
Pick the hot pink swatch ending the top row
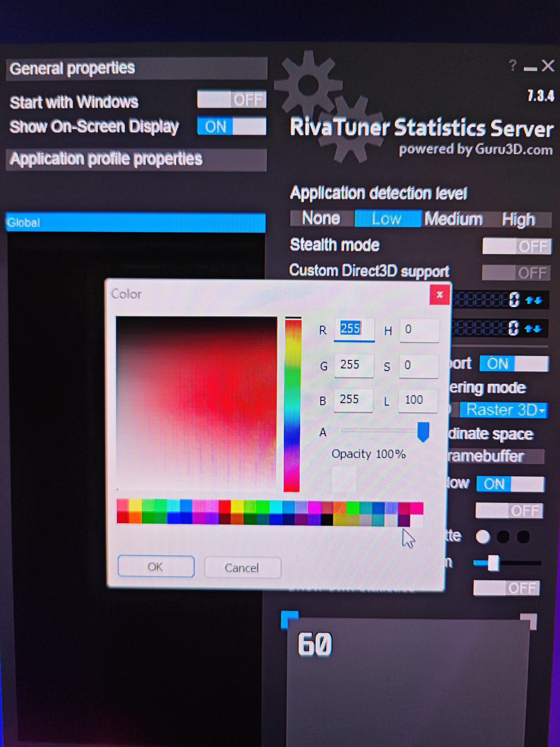pos(417,508)
